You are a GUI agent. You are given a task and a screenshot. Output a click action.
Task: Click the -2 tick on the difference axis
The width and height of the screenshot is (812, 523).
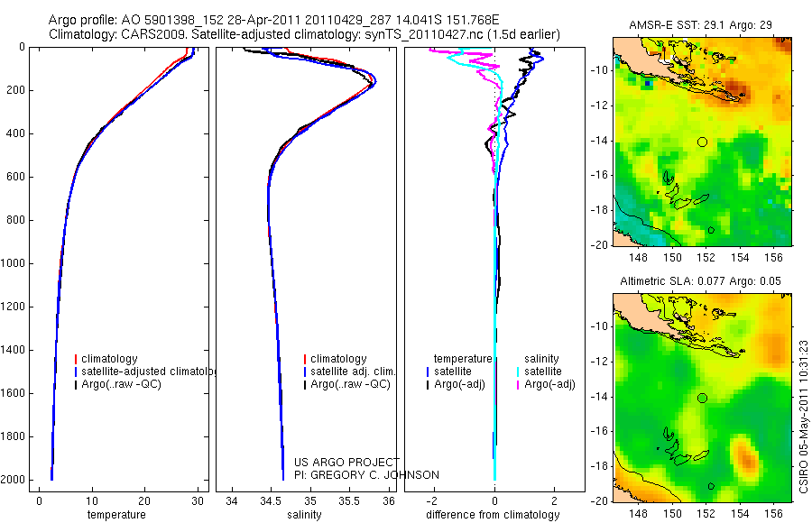point(433,501)
